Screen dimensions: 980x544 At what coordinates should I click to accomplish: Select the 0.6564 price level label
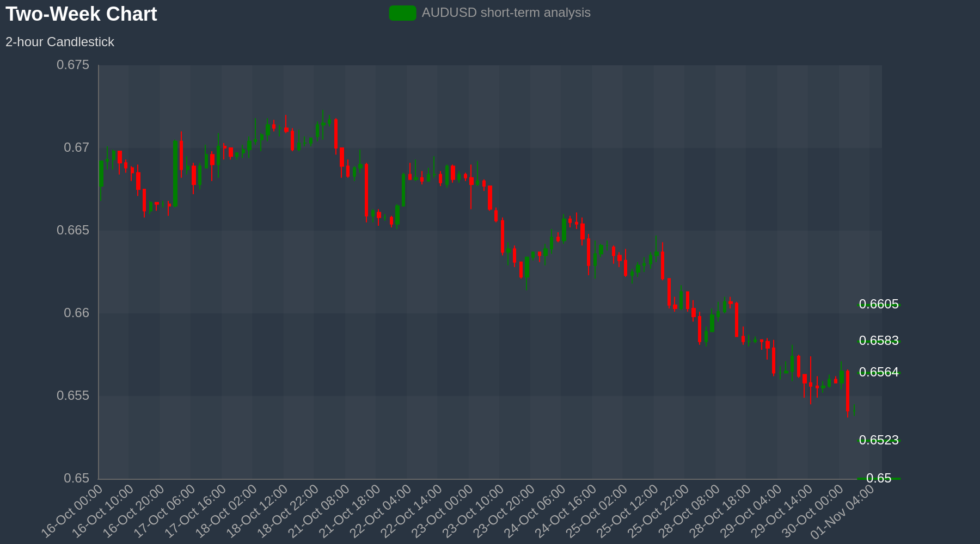[x=879, y=372]
